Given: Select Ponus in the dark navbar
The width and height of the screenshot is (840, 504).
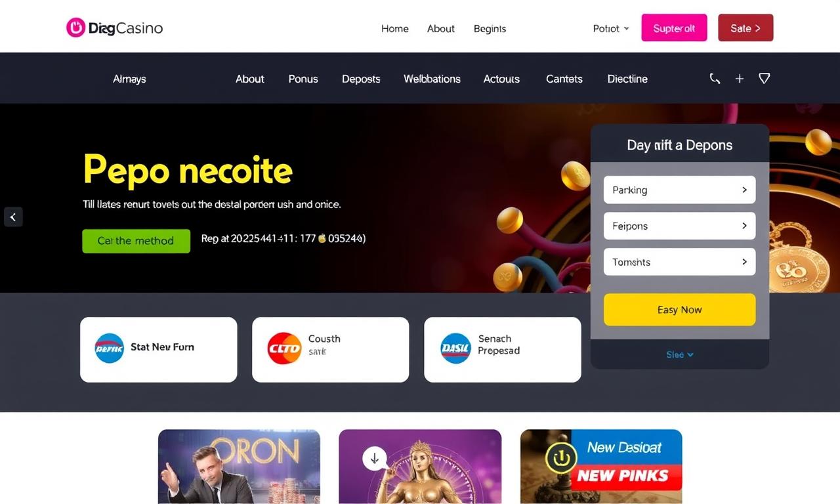Looking at the screenshot, I should [x=303, y=79].
